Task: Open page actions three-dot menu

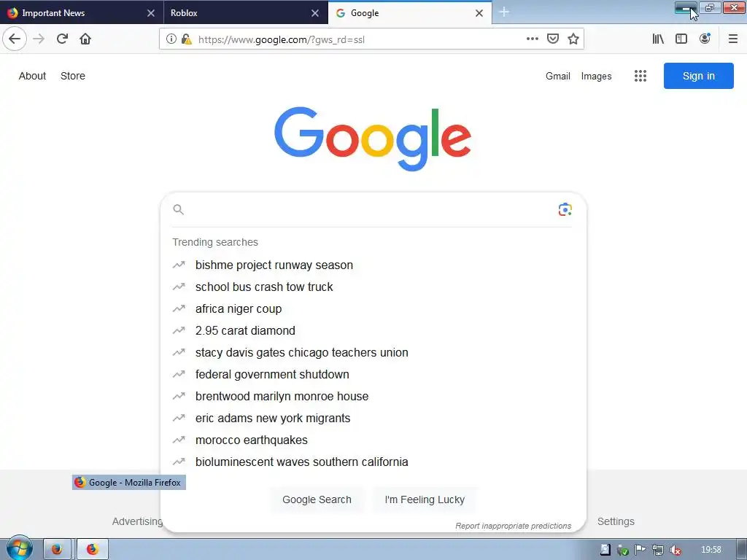Action: pyautogui.click(x=532, y=39)
